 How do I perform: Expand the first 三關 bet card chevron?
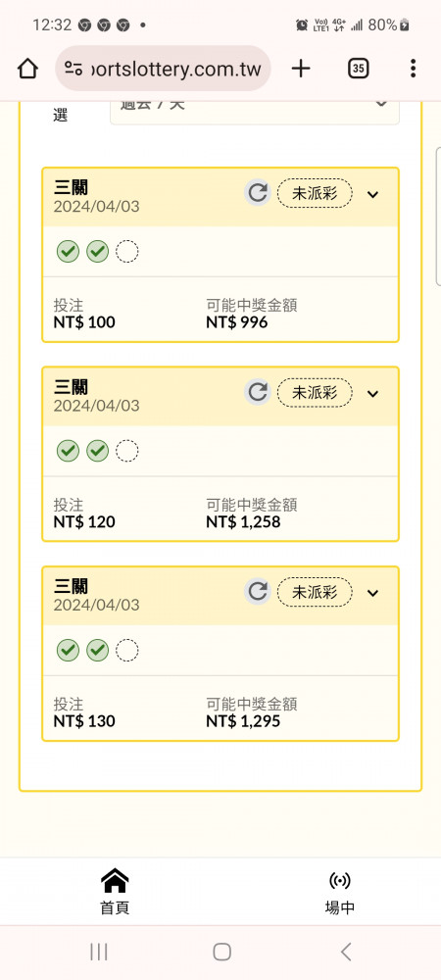pyautogui.click(x=373, y=194)
